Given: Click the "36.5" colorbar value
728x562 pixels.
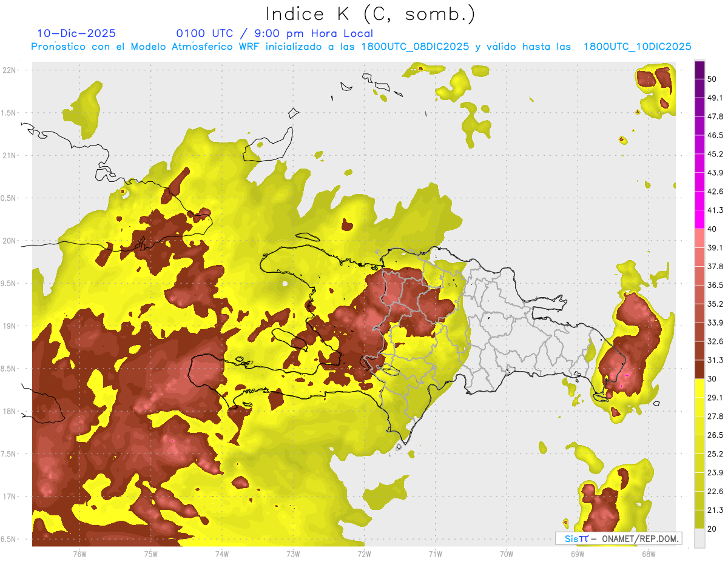Looking at the screenshot, I should point(715,285).
